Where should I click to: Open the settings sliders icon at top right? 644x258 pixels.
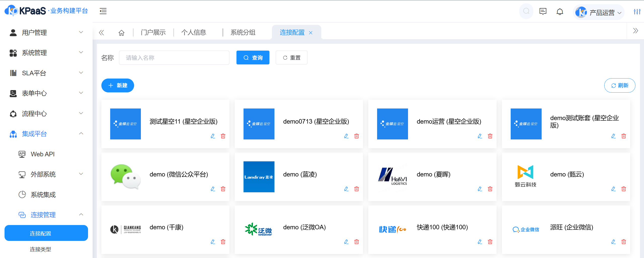coord(637,12)
